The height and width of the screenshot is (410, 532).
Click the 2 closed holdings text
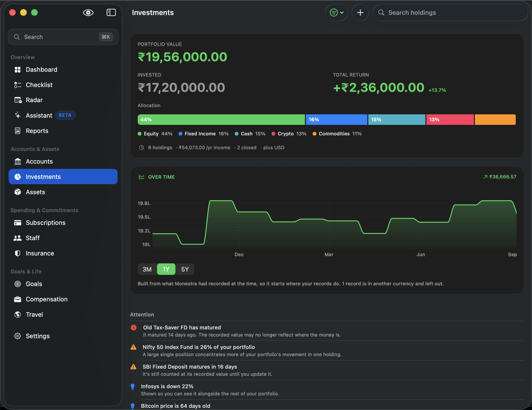pyautogui.click(x=246, y=148)
